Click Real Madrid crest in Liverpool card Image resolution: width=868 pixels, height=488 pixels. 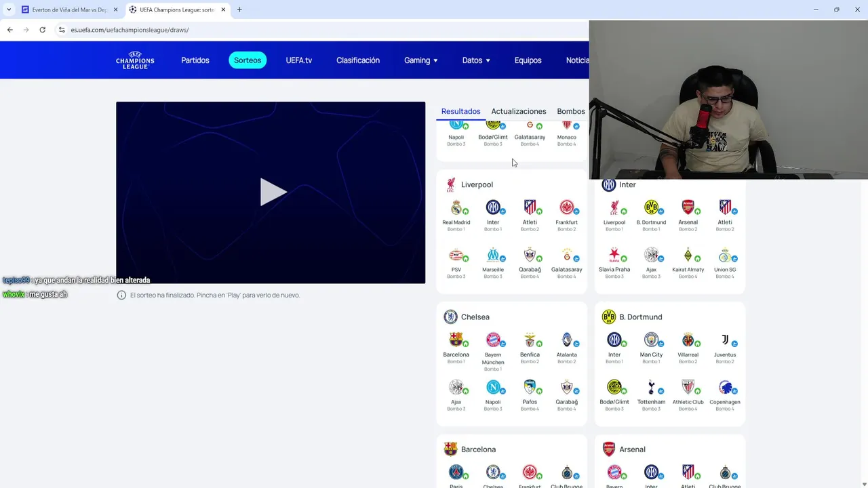[456, 207]
